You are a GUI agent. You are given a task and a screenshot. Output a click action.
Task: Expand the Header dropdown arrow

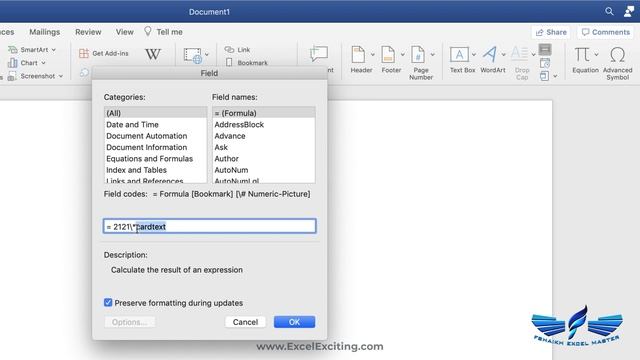coord(372,54)
